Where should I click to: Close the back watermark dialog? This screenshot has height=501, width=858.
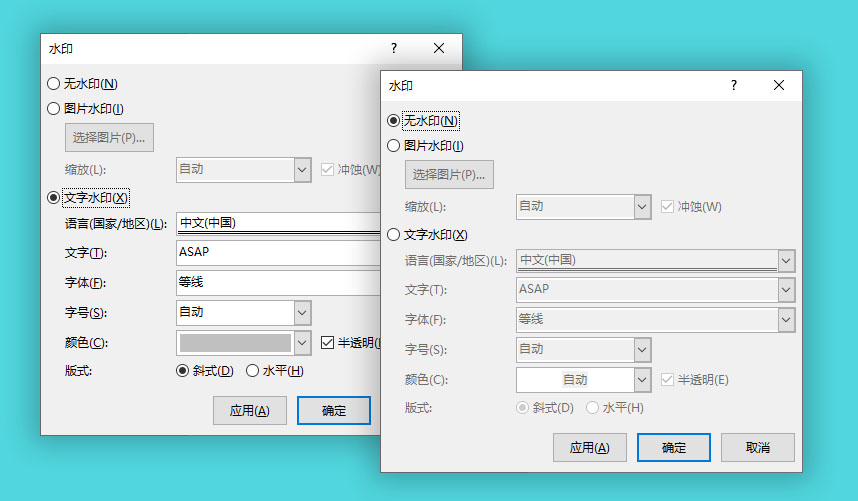(x=439, y=48)
